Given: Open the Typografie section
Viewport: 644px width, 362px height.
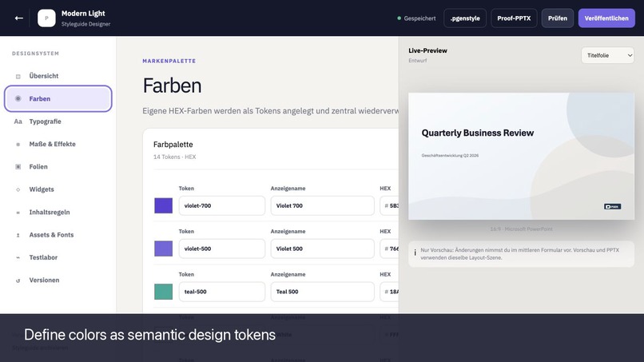Looking at the screenshot, I should point(58,121).
